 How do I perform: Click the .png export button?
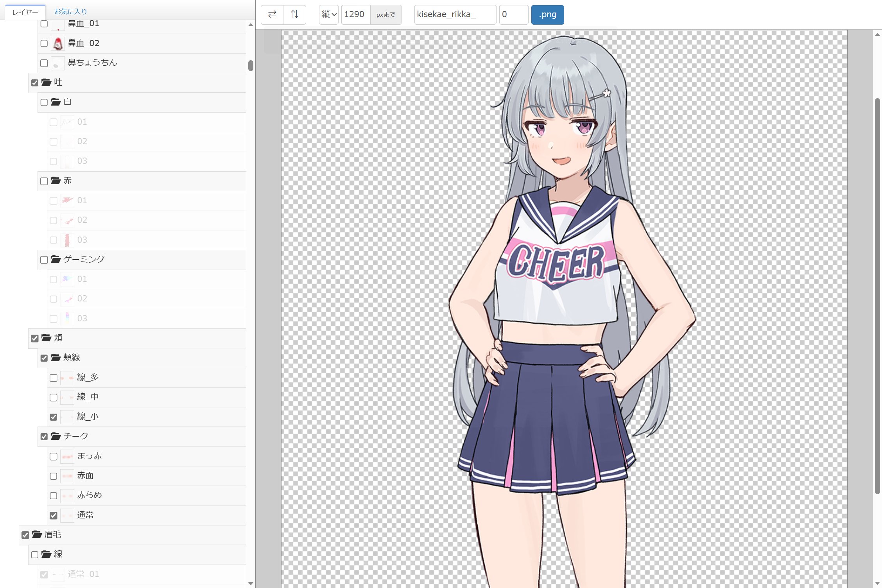547,14
